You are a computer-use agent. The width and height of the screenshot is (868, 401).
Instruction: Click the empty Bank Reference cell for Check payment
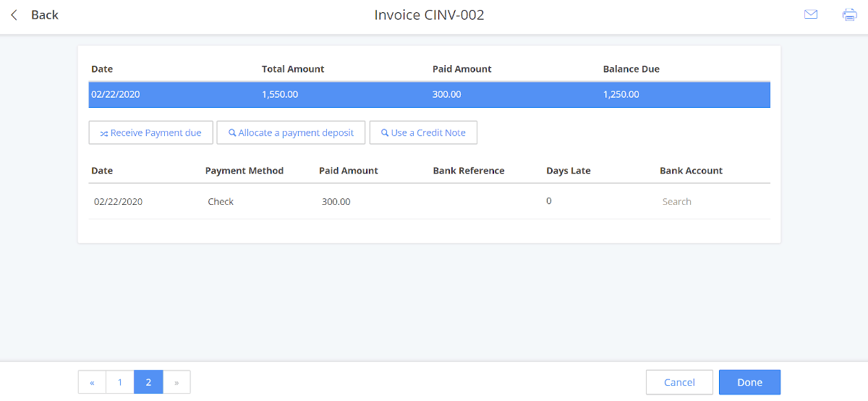point(486,202)
